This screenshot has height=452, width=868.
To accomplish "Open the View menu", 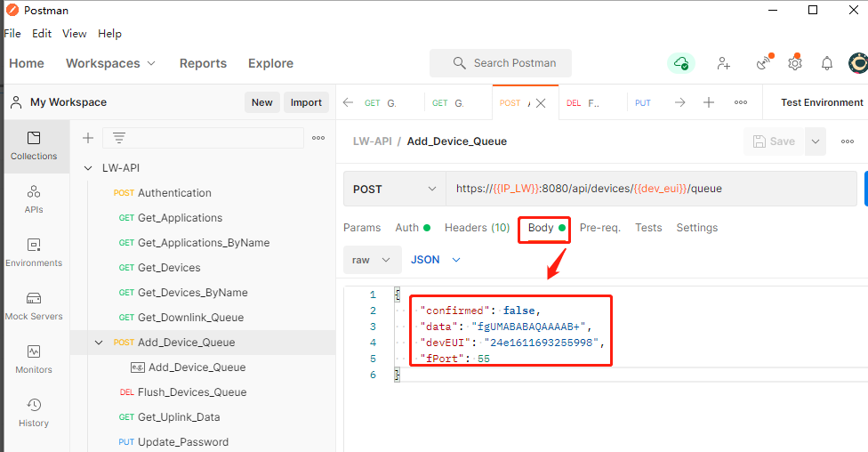I will [x=74, y=33].
